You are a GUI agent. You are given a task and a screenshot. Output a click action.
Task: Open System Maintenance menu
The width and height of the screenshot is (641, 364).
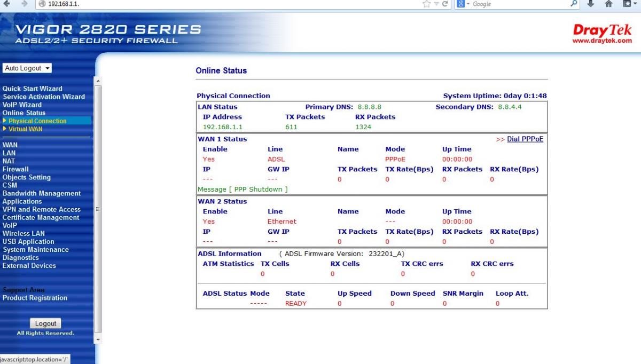tap(35, 249)
